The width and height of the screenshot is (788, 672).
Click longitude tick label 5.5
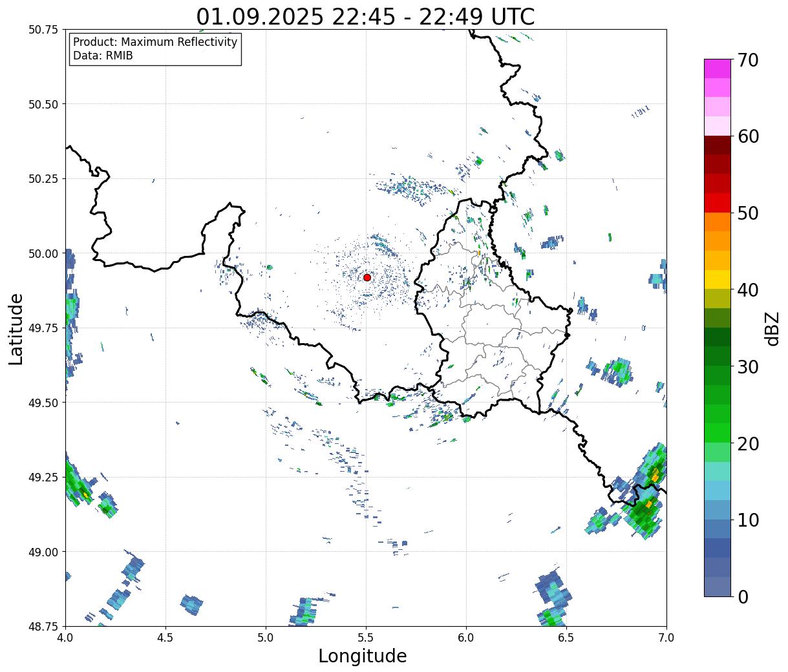[x=366, y=638]
